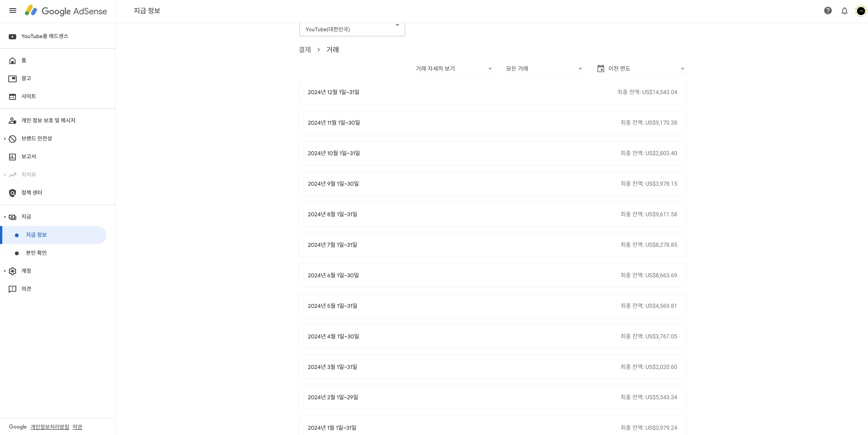
Task: Click the 정책 센터 shield icon
Action: coord(13,193)
